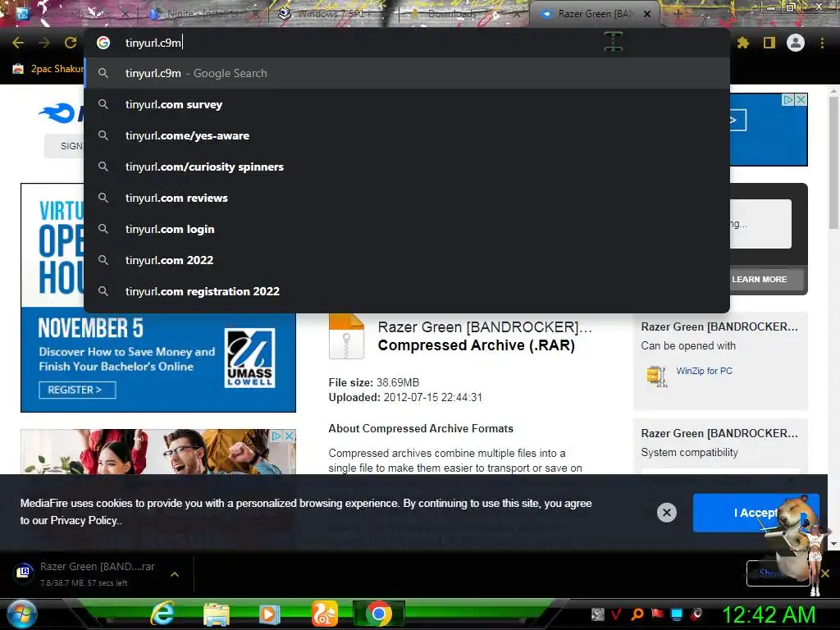The image size is (840, 630).
Task: Click the red checkmark tray icon
Action: click(x=617, y=614)
